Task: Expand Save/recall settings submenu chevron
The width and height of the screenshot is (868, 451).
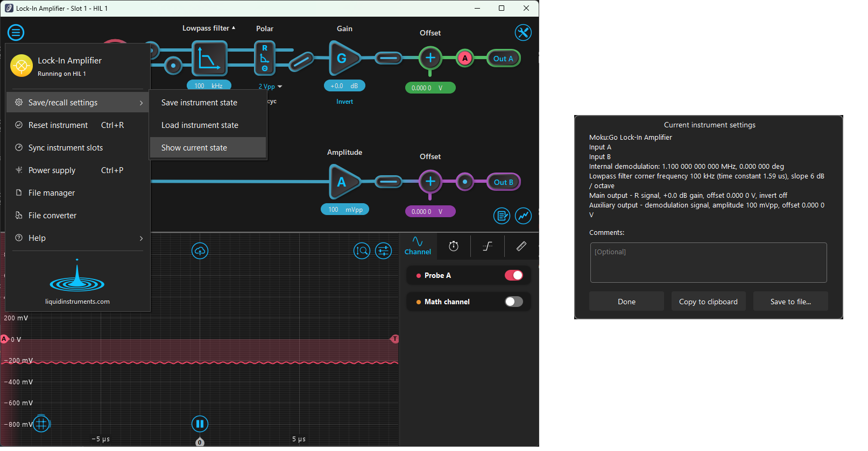Action: [141, 103]
